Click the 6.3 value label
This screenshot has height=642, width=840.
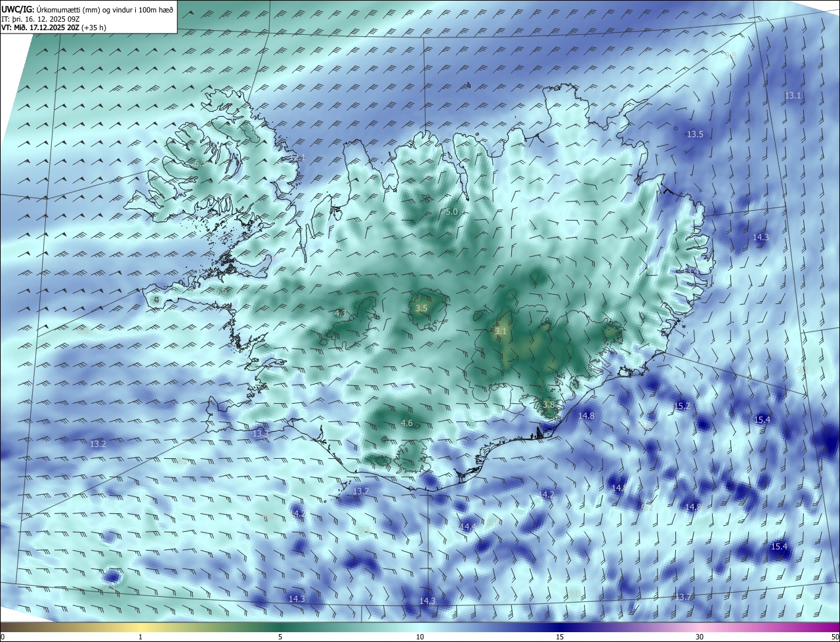pyautogui.click(x=199, y=163)
